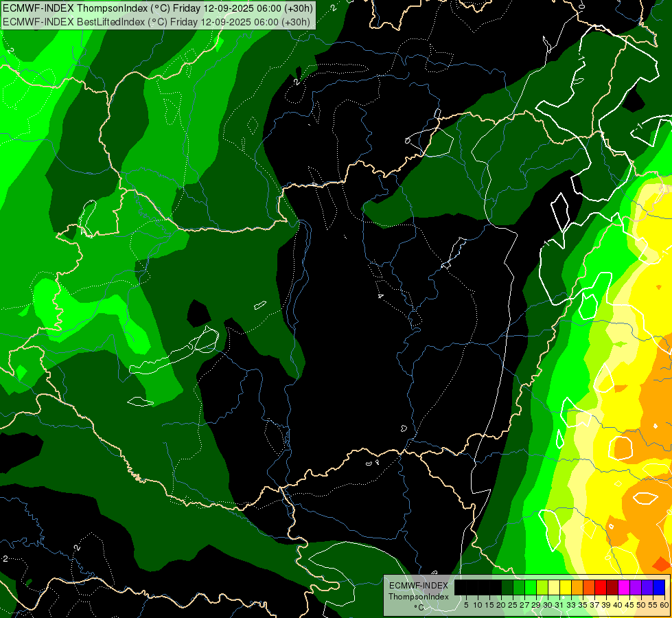The height and width of the screenshot is (618, 672).
Task: Click the legend tick value 60
Action: [664, 605]
